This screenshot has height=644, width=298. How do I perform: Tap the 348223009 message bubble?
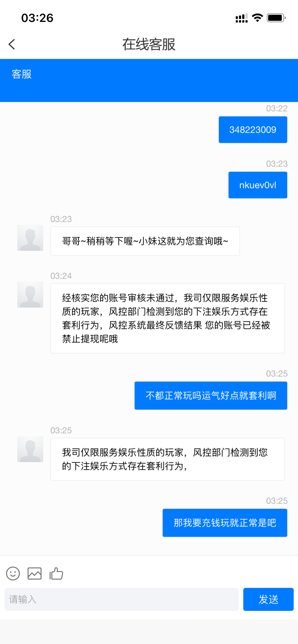tap(253, 130)
